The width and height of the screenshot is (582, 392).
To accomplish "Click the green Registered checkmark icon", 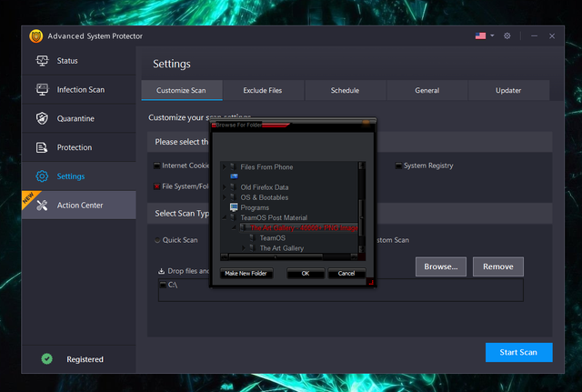I will pos(46,359).
